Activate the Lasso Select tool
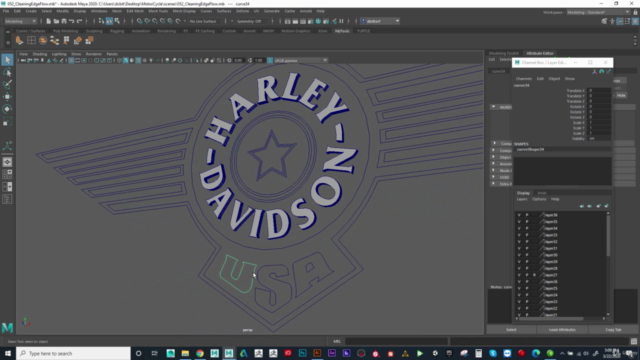Image resolution: width=640 pixels, height=360 pixels. 7,72
